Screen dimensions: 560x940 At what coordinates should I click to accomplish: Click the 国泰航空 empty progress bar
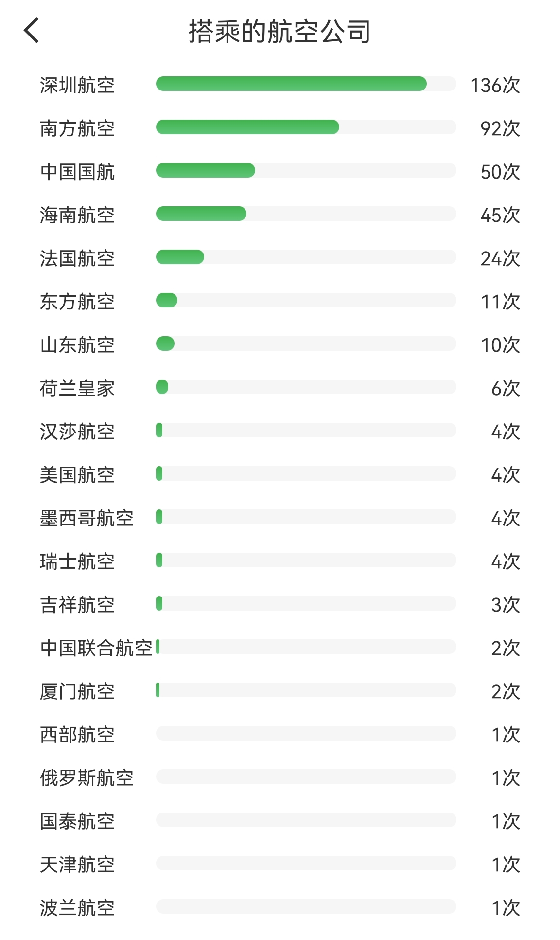tap(306, 820)
